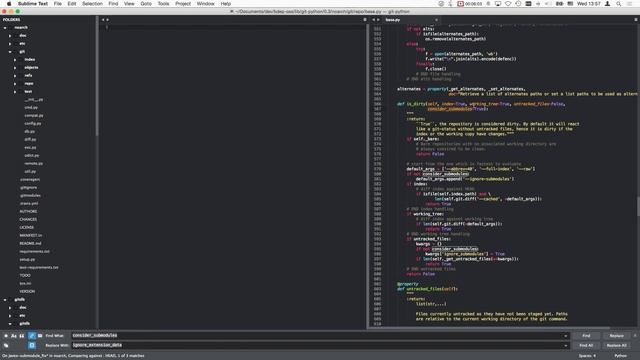Screen dimensions: 640x360
Task: Go to next tab in right pane
Action: 378,20
